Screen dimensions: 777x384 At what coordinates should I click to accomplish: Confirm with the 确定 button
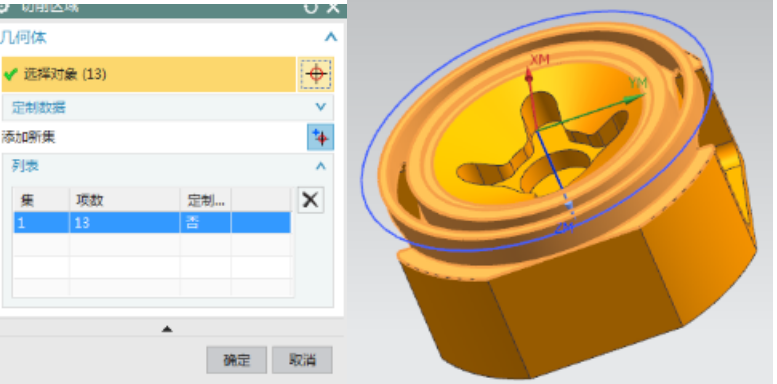(237, 360)
